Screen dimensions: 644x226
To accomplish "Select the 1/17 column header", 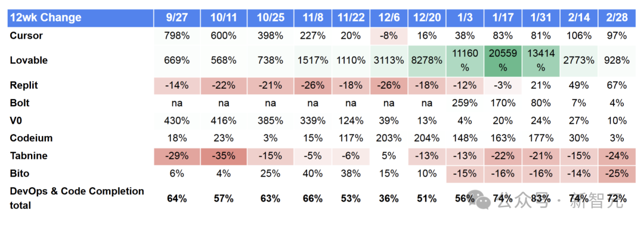I will click(503, 18).
